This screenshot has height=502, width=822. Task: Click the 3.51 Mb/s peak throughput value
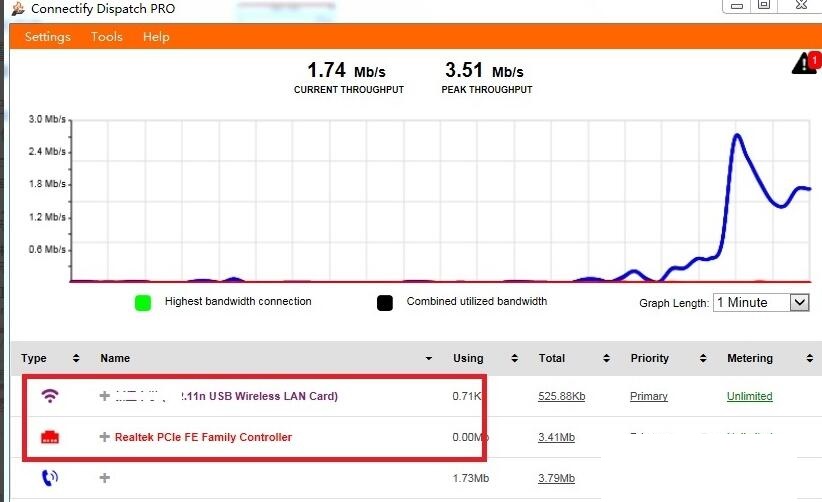tap(484, 70)
